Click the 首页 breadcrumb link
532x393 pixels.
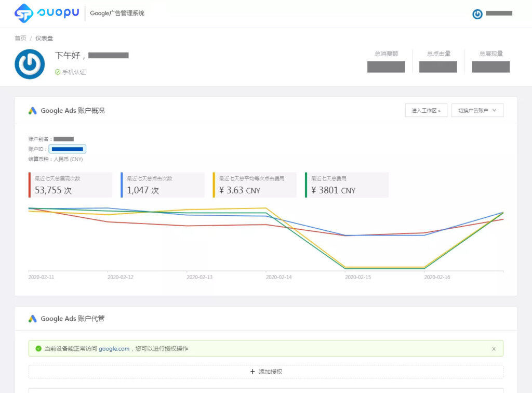pos(20,38)
